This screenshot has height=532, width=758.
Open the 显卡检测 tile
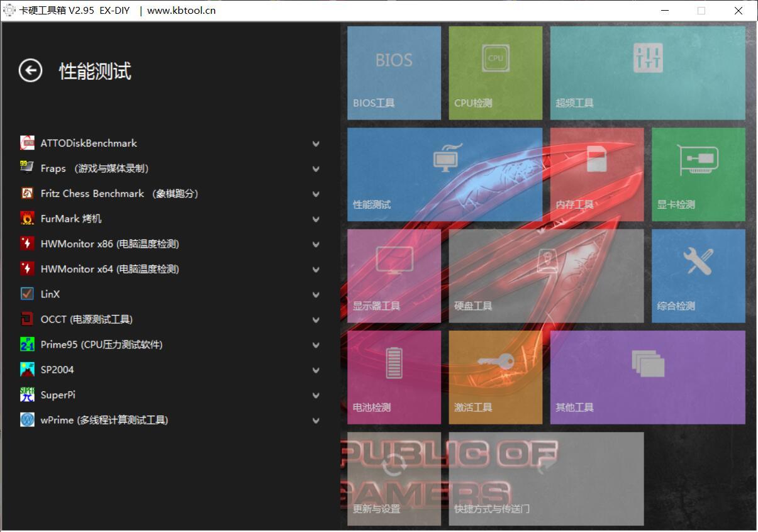tap(698, 175)
